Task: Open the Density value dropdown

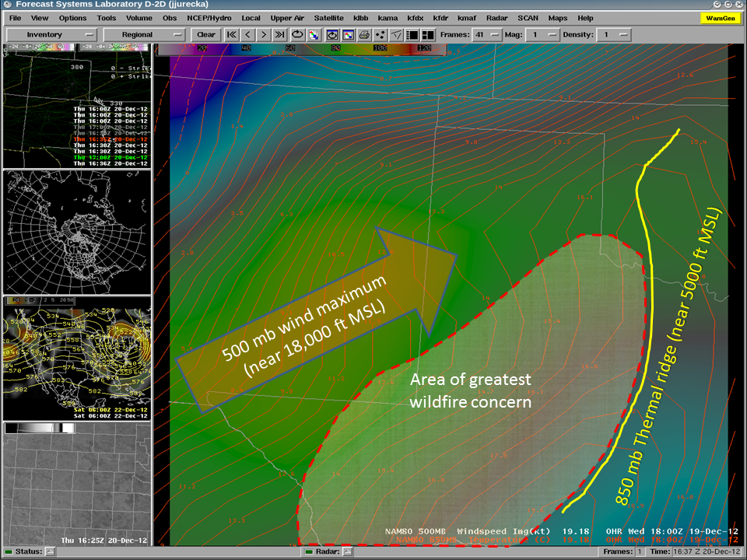Action: click(x=614, y=35)
